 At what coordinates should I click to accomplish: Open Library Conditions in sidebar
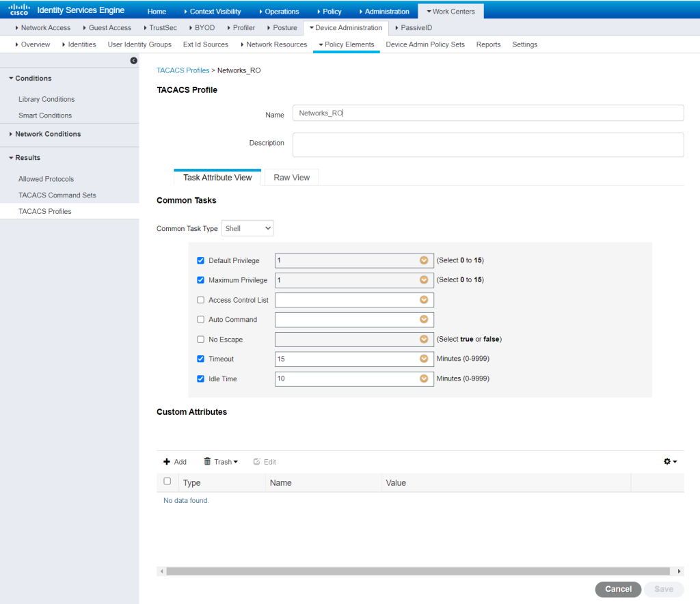[x=46, y=99]
